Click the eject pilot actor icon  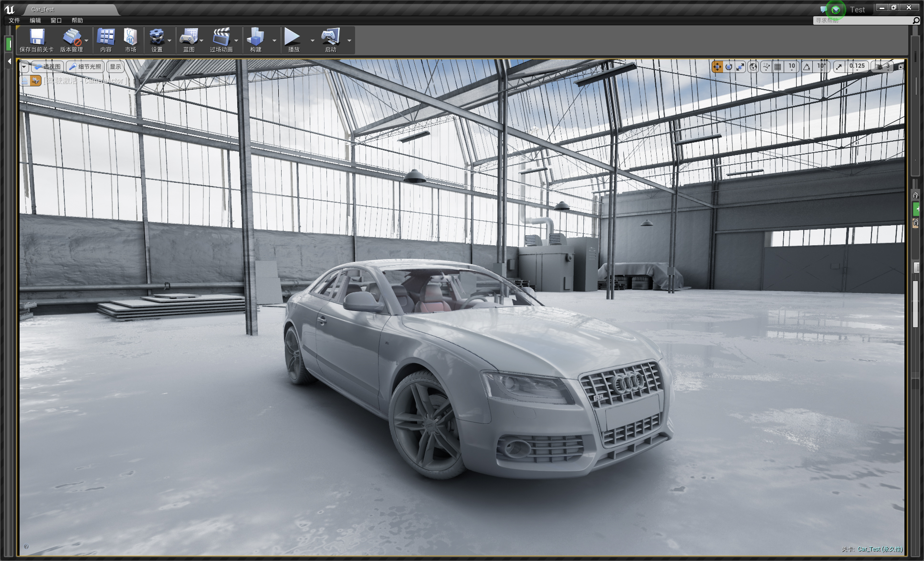coord(24,81)
